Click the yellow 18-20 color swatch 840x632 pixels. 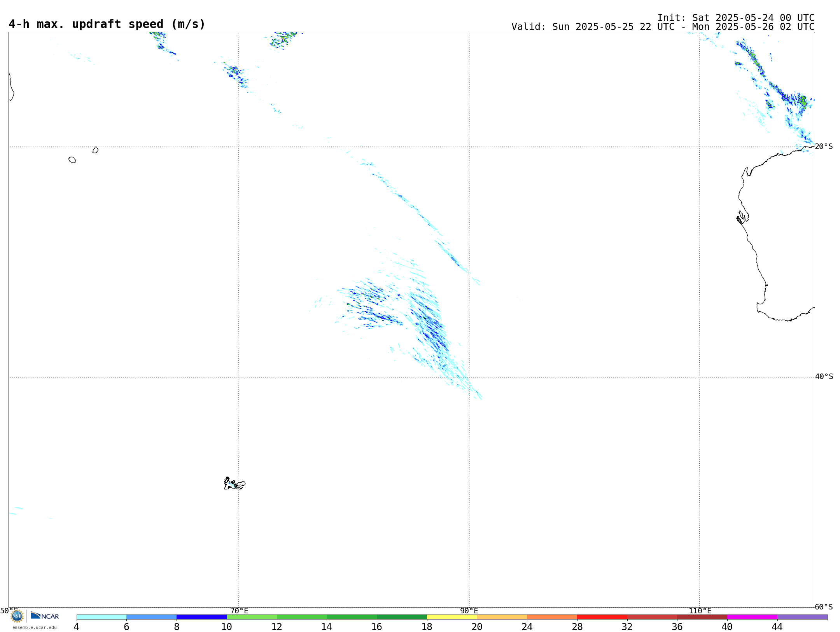452,617
